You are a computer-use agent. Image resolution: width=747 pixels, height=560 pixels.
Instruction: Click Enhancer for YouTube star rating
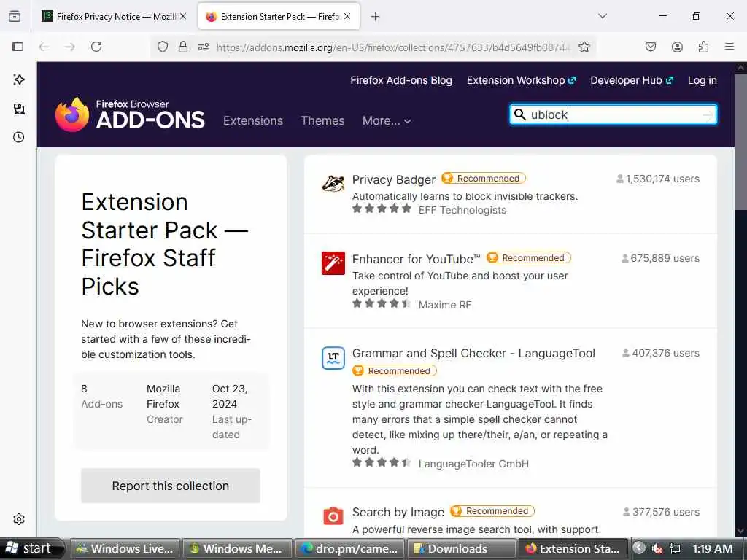click(x=382, y=303)
